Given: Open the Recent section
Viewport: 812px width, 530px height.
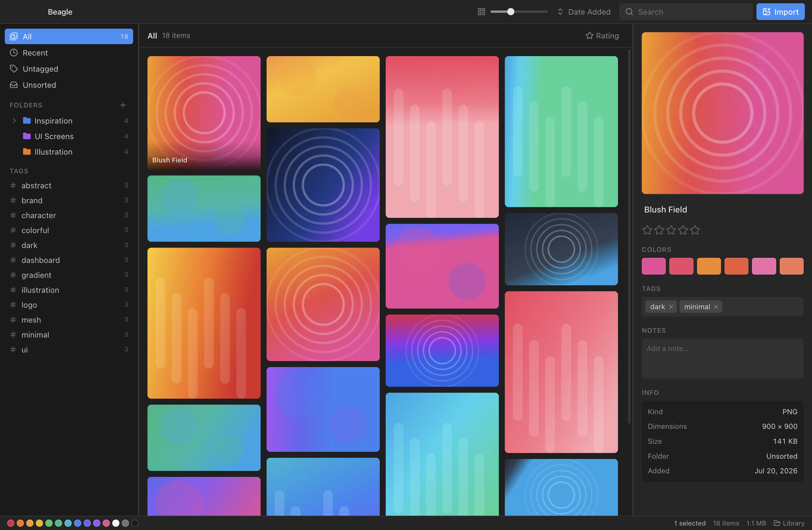Looking at the screenshot, I should [x=69, y=53].
